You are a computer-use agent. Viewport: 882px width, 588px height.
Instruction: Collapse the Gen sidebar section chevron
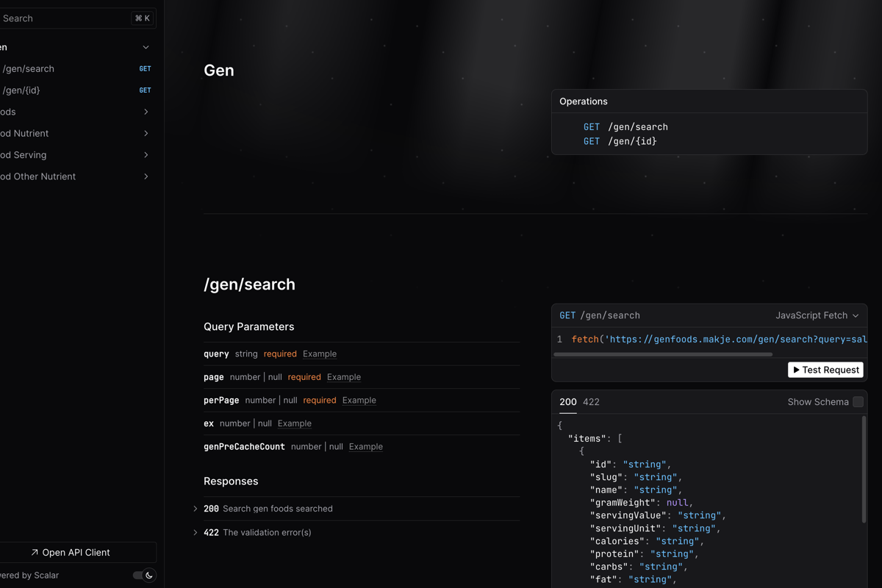(x=146, y=47)
